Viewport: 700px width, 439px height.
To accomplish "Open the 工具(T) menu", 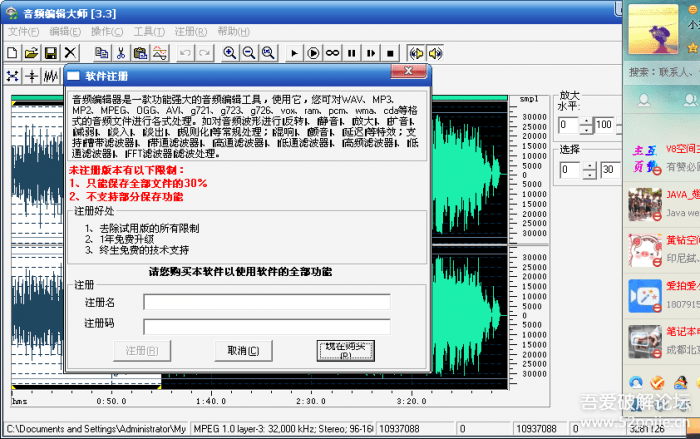I will coord(149,32).
